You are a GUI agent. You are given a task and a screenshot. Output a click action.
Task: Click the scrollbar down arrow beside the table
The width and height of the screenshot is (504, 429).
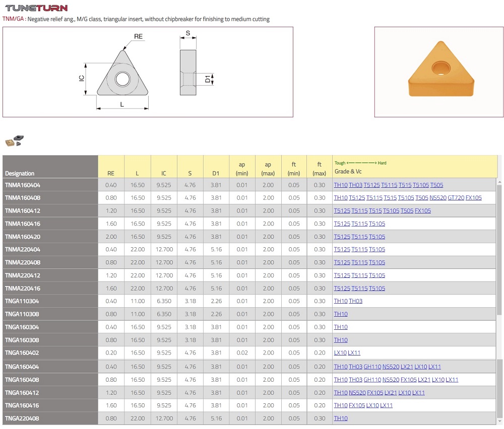[x=499, y=421]
